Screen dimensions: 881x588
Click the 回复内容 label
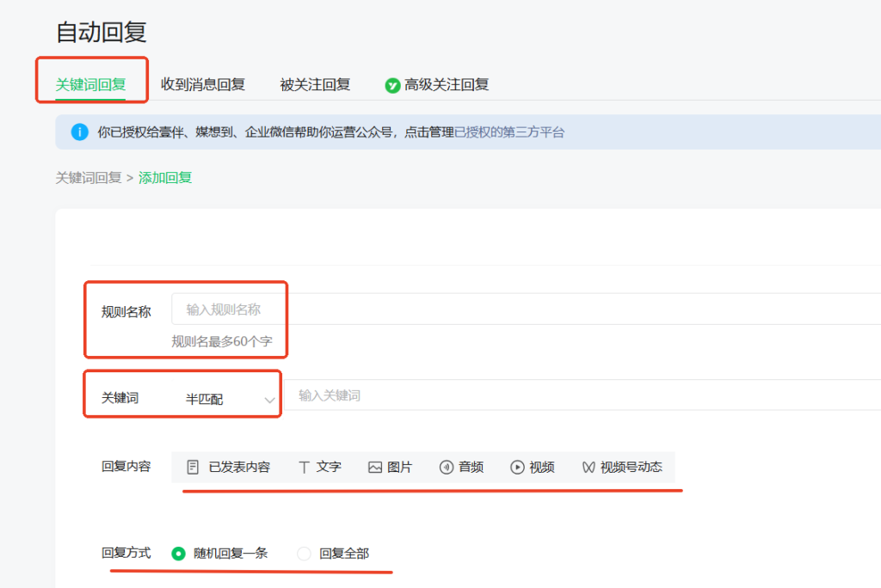point(126,466)
